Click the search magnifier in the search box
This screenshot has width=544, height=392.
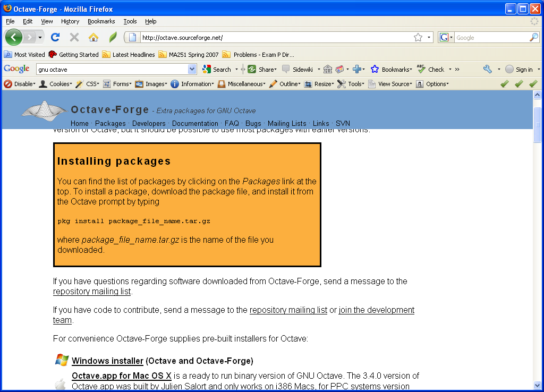533,37
